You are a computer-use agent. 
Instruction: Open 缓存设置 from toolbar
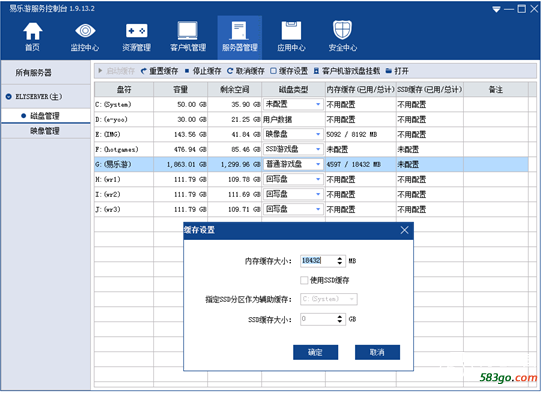click(289, 71)
